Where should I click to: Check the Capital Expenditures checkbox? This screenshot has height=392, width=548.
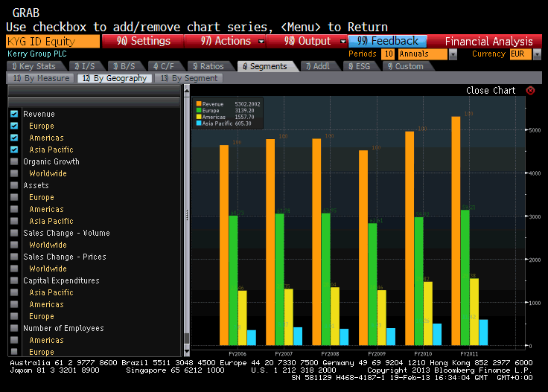point(14,280)
